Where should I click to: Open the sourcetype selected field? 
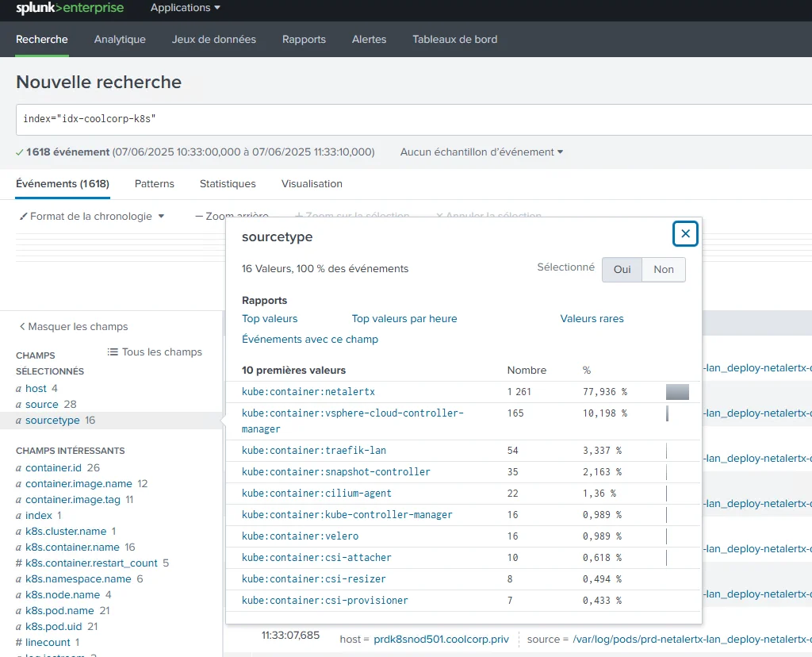click(x=53, y=421)
